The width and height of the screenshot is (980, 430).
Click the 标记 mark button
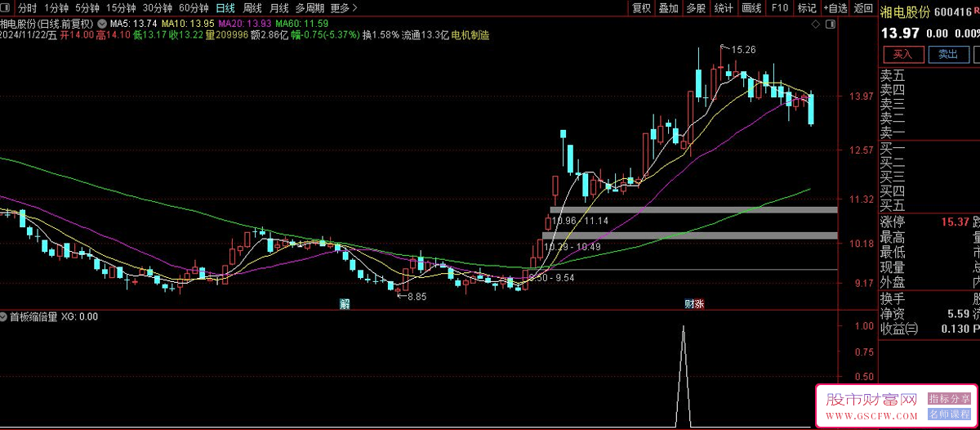click(x=806, y=8)
